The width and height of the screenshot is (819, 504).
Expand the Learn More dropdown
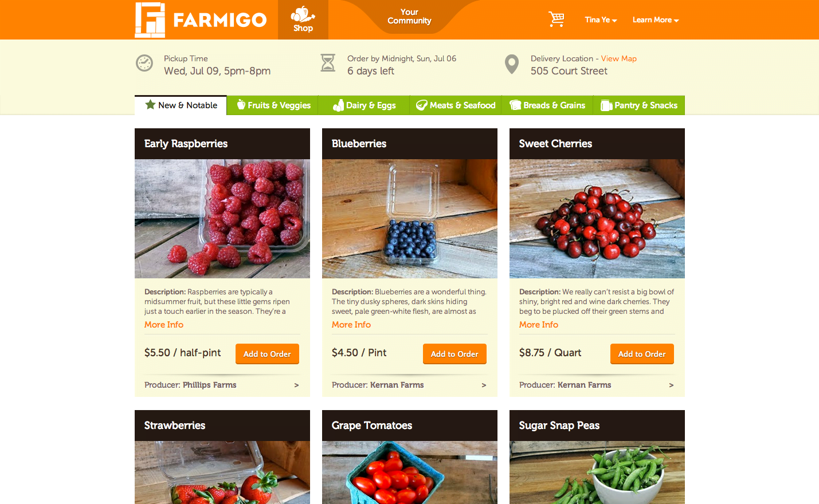coord(656,20)
